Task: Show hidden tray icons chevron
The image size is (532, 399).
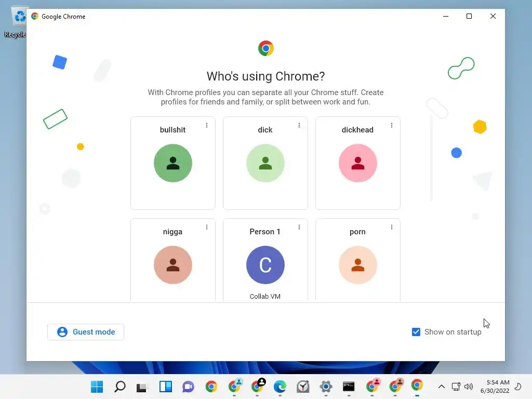Action: (442, 387)
